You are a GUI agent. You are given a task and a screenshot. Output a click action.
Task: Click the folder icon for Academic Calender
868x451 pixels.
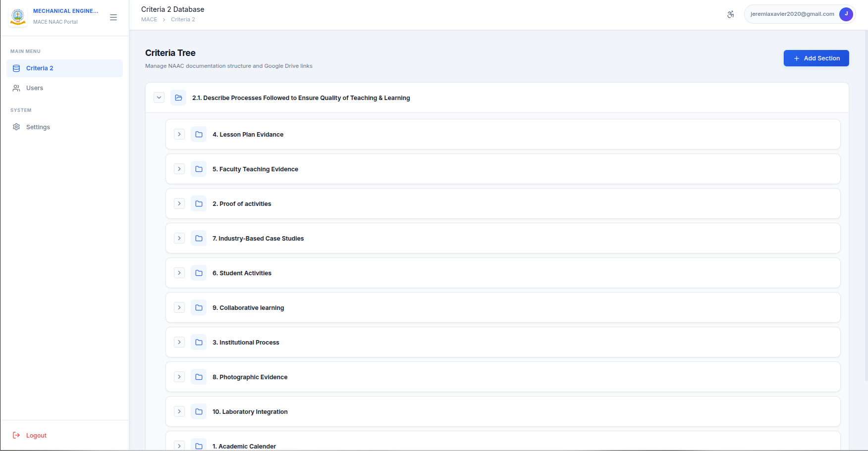pos(199,445)
